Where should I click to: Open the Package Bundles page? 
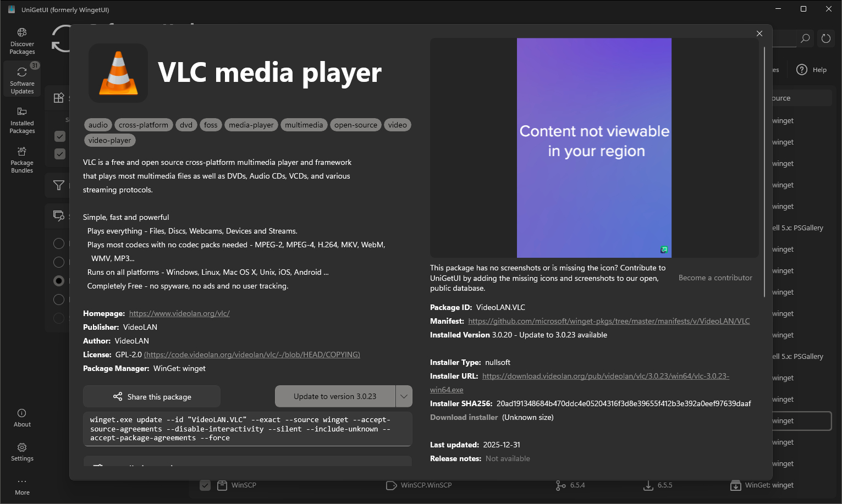pyautogui.click(x=22, y=160)
